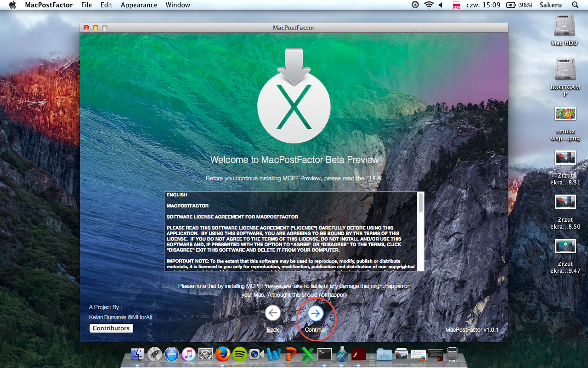Click the Back arrow button
Viewport: 588px width, 368px height.
coord(273,313)
